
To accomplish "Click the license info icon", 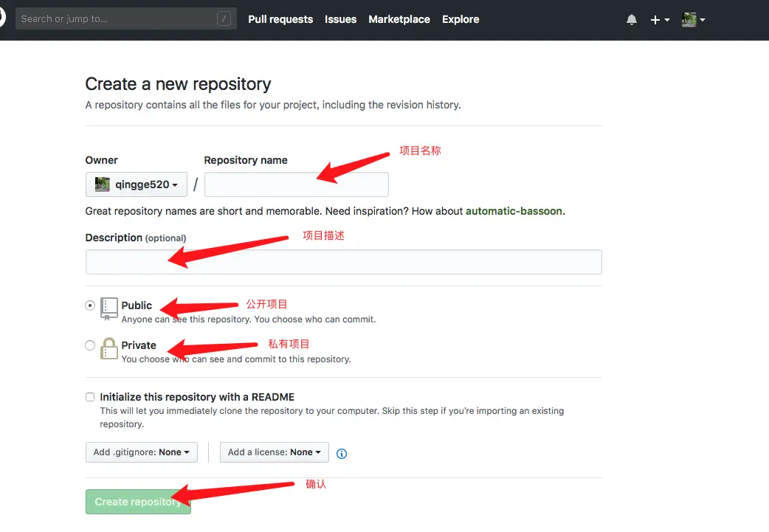I will point(342,453).
